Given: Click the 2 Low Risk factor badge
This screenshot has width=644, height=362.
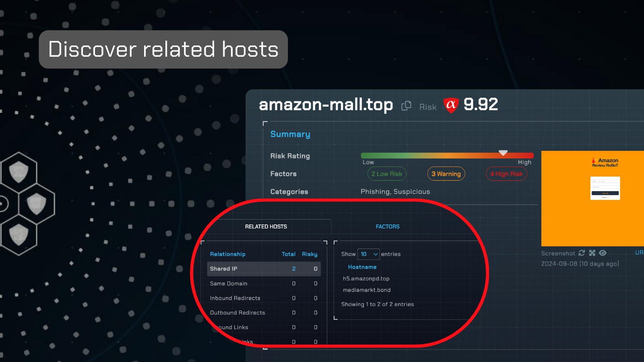Looking at the screenshot, I should [x=387, y=174].
